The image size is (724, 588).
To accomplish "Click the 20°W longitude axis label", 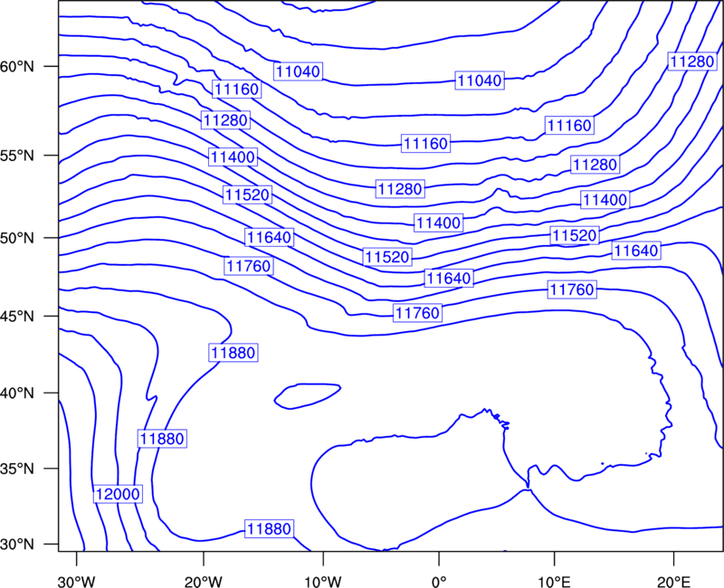I will click(204, 582).
